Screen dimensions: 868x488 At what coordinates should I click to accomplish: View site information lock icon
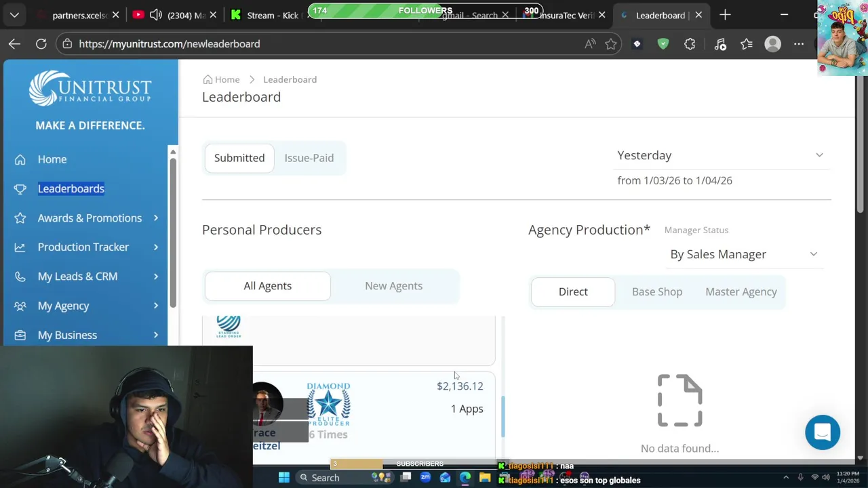tap(66, 44)
